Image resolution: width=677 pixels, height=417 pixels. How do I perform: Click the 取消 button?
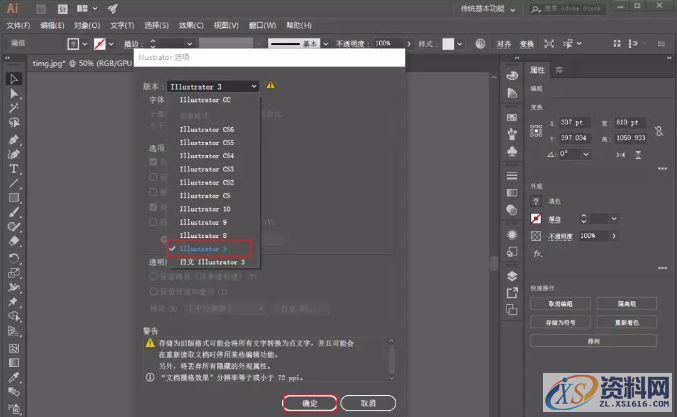(x=368, y=403)
